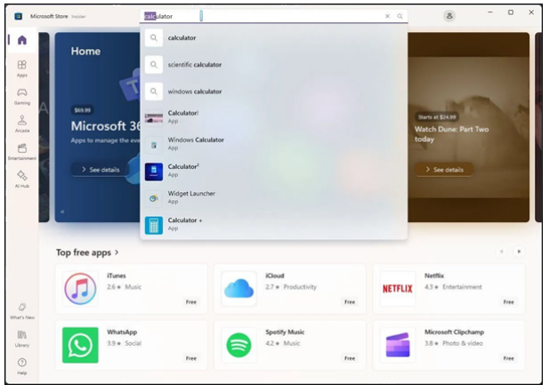Open the Calculator² app suggestion

274,171
